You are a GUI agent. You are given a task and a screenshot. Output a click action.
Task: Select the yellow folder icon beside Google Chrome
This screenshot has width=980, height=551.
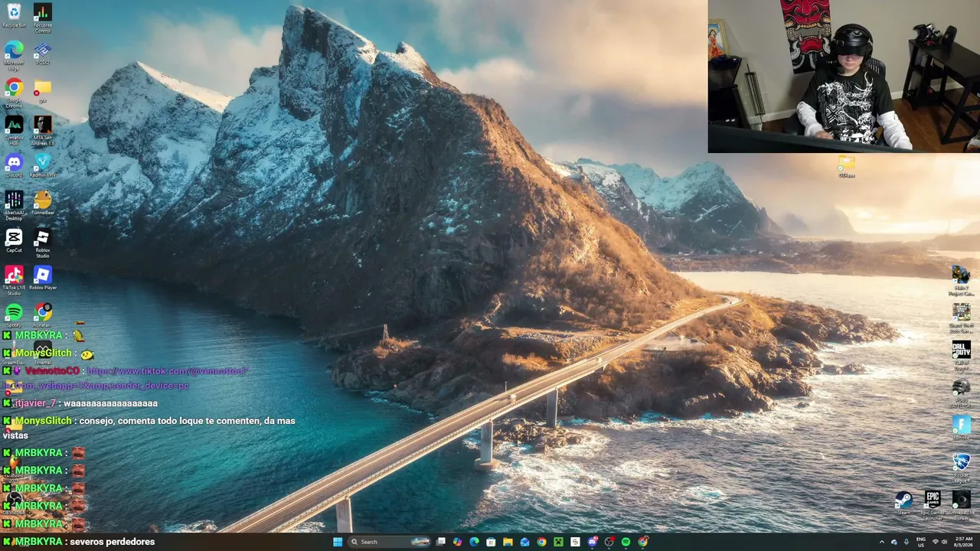(x=43, y=90)
